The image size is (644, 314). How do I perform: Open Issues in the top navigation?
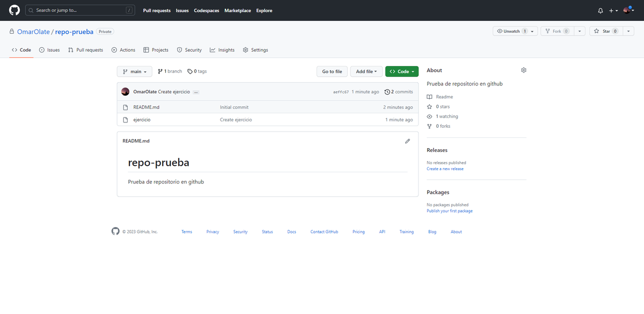point(182,10)
